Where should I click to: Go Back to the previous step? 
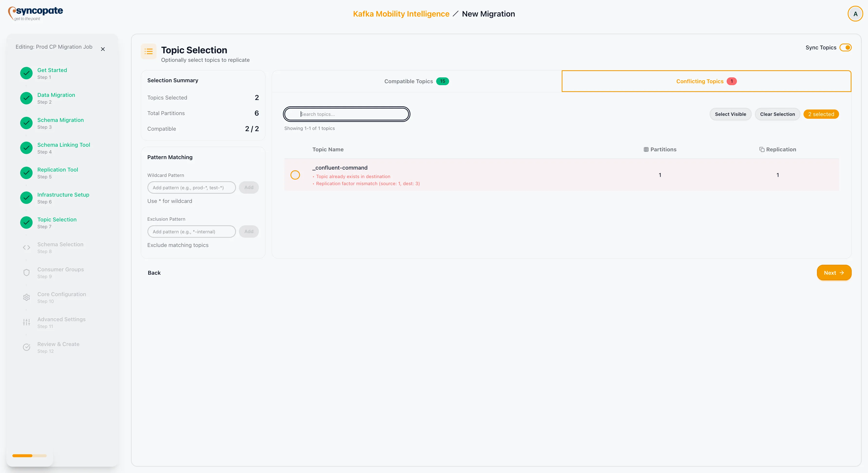coord(154,273)
